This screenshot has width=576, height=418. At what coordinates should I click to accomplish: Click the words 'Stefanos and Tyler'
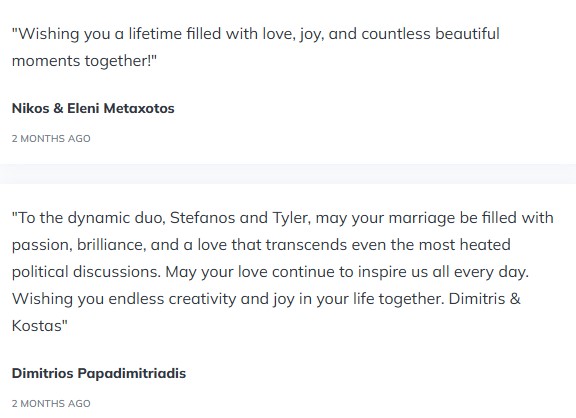point(241,218)
